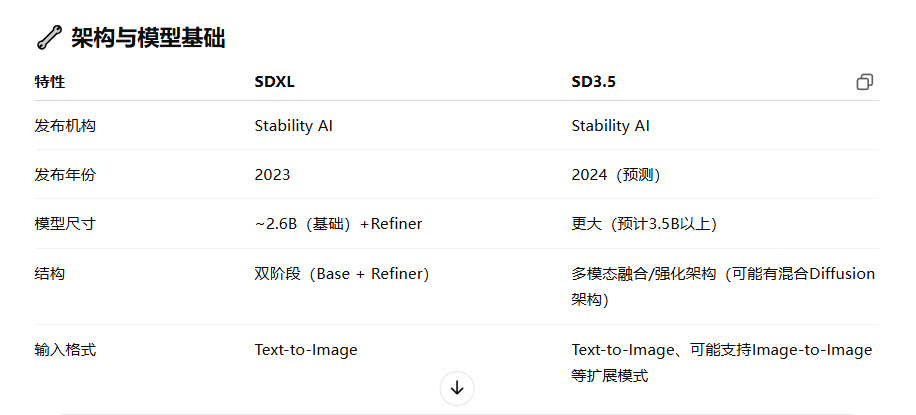Click the 结构 row label

point(50,274)
